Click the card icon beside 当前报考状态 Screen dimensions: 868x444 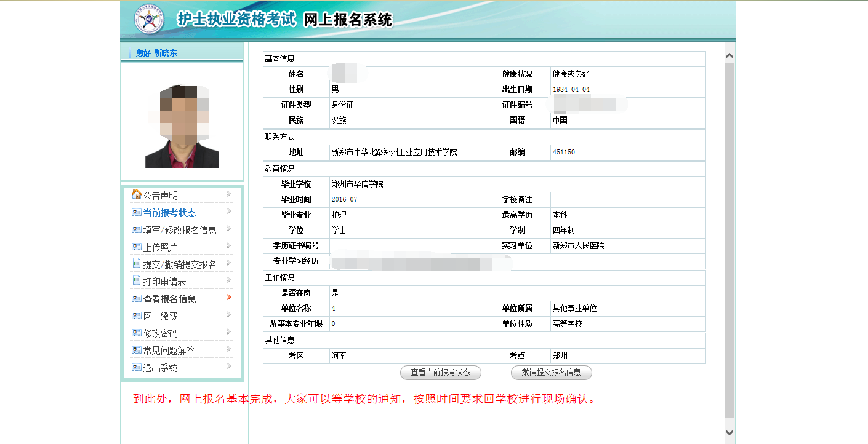[136, 212]
